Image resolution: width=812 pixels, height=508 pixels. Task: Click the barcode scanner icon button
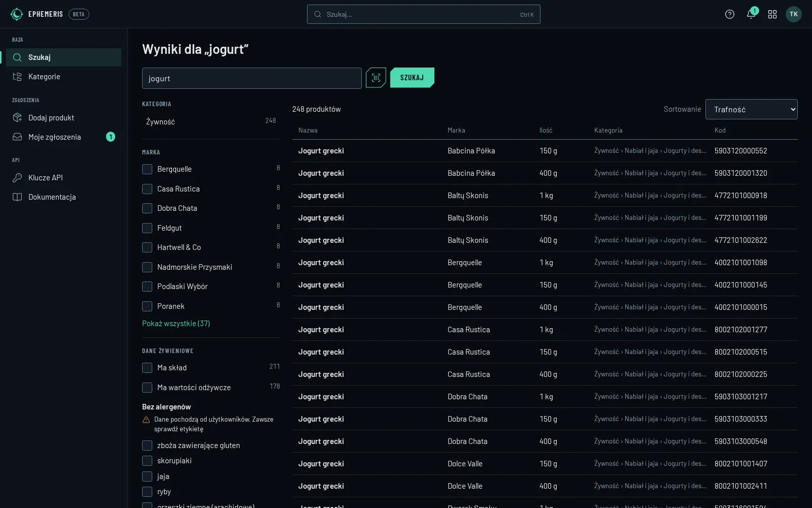(x=376, y=78)
